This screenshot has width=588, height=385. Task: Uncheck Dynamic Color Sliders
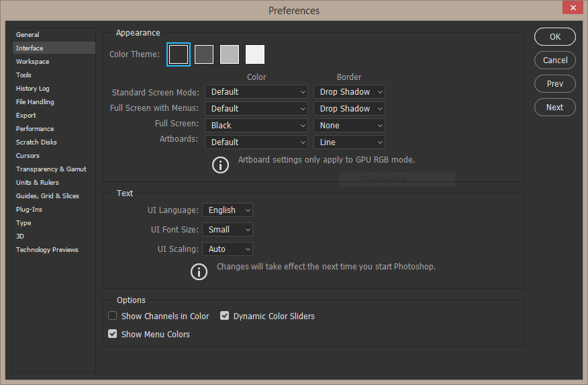tap(225, 316)
